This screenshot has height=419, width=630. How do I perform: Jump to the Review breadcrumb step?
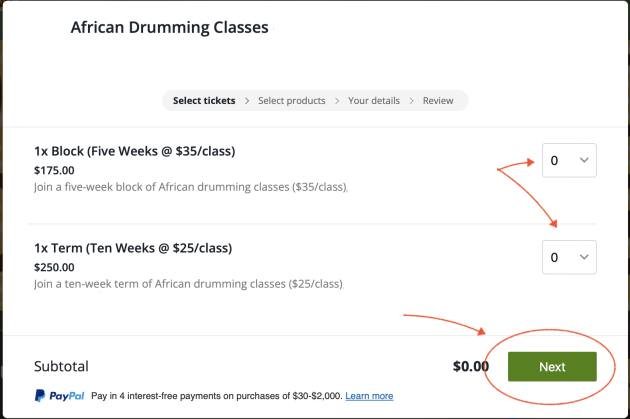point(438,100)
